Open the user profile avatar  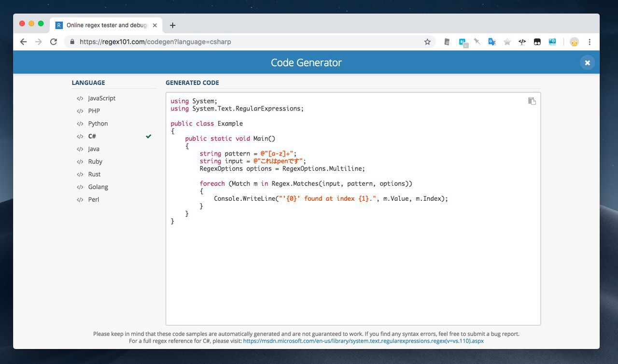(x=574, y=42)
